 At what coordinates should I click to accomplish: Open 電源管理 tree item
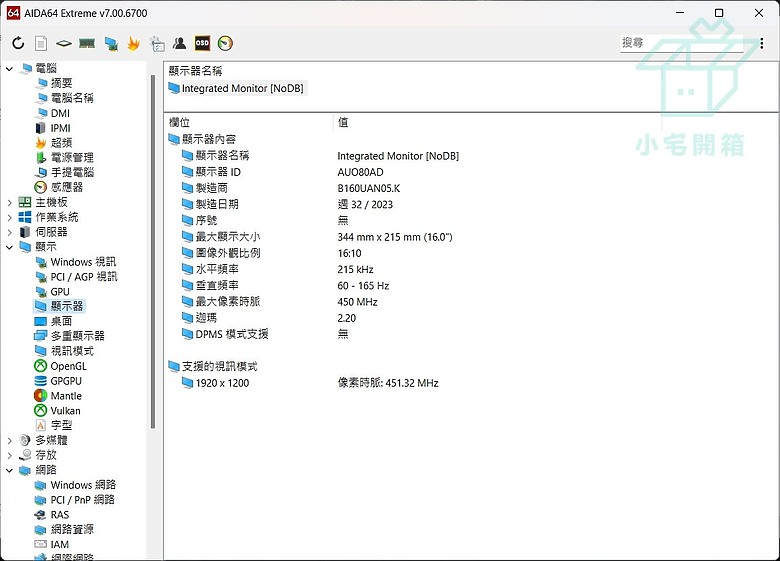click(65, 158)
